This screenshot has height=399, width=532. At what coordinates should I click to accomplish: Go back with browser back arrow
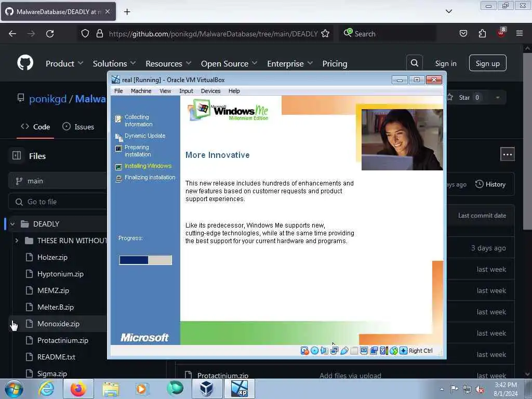[12, 34]
